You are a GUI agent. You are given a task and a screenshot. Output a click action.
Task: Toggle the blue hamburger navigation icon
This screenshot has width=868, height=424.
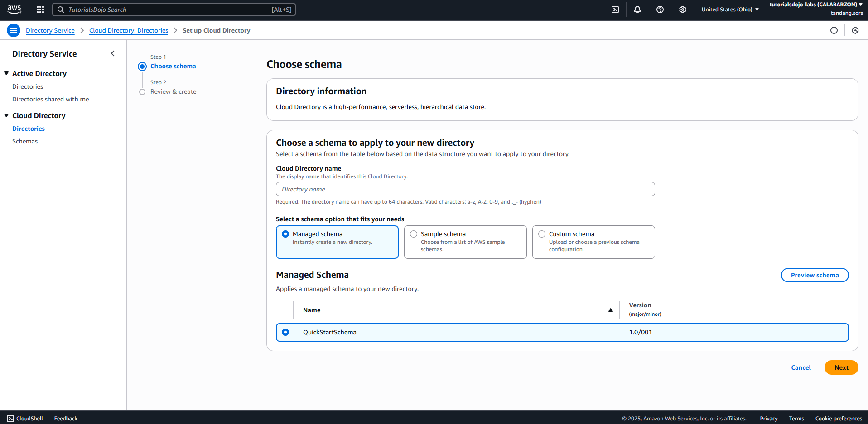(14, 30)
